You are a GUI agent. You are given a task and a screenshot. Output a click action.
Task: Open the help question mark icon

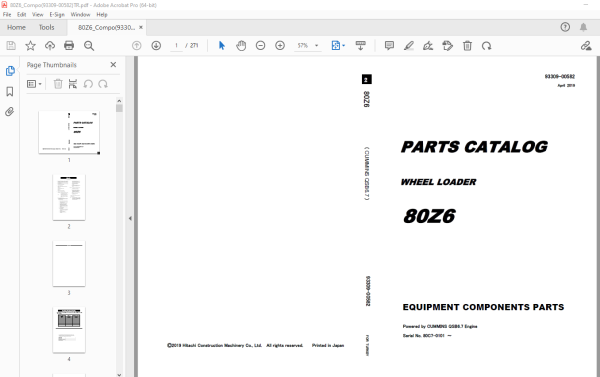point(565,27)
